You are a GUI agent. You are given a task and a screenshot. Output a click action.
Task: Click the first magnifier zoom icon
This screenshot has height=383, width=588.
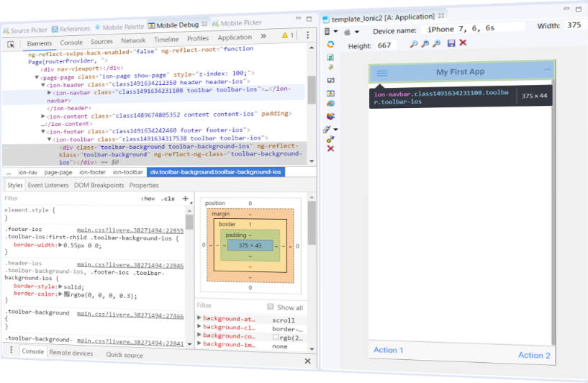[x=414, y=44]
